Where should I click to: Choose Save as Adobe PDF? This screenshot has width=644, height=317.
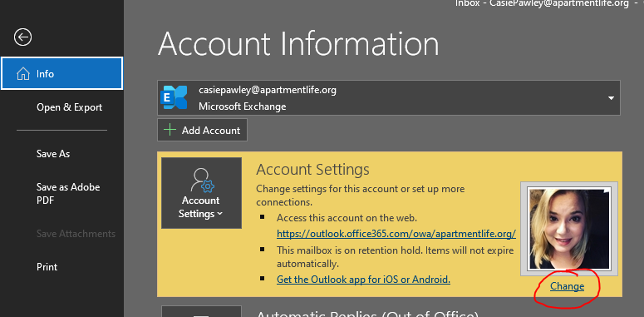(68, 194)
